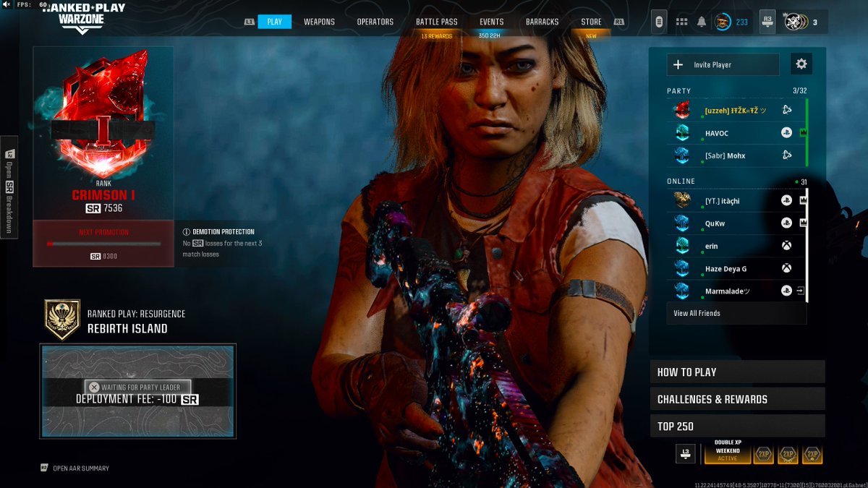
Task: Select online friend QuKw
Action: [735, 223]
